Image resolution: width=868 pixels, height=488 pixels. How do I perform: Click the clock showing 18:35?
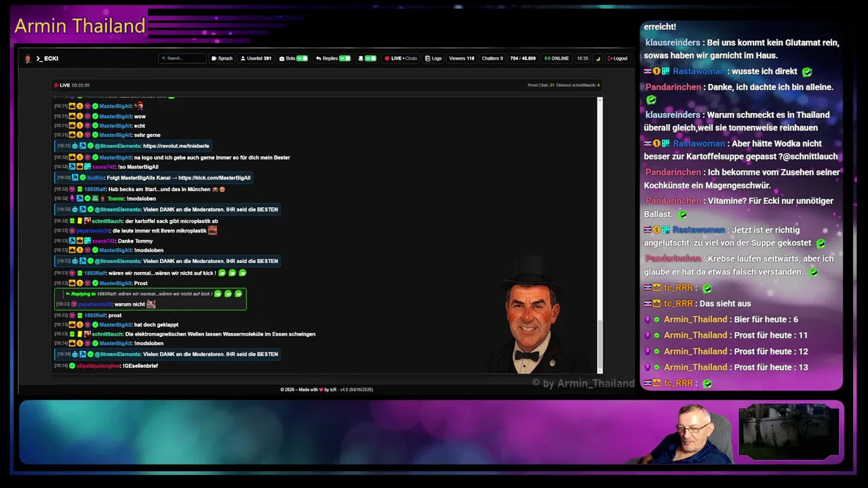click(583, 58)
